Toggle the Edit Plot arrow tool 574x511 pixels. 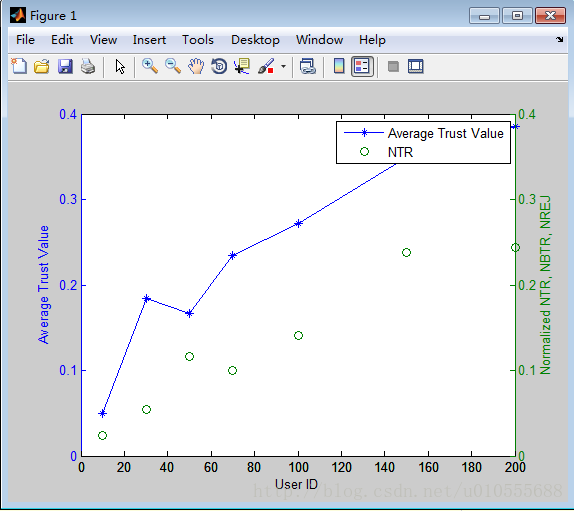point(120,67)
